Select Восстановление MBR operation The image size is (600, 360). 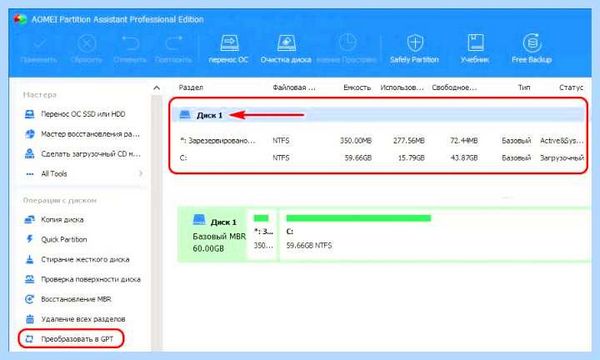click(x=67, y=299)
